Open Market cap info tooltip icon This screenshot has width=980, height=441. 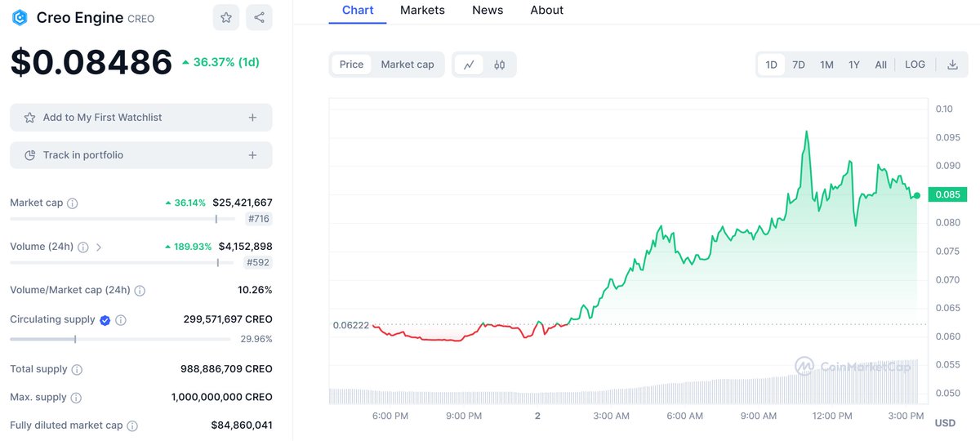72,203
